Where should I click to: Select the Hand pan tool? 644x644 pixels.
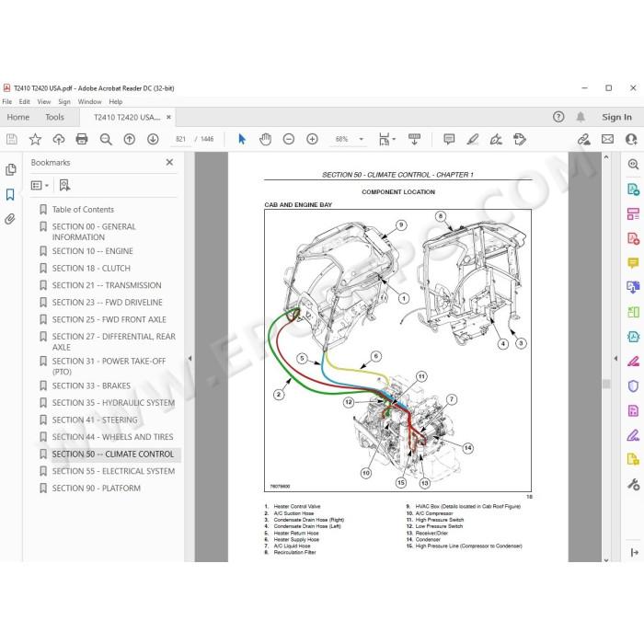pyautogui.click(x=265, y=139)
